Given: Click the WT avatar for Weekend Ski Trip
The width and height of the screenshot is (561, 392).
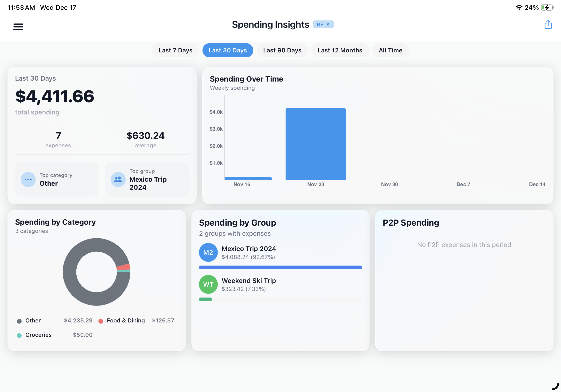Looking at the screenshot, I should pyautogui.click(x=208, y=284).
